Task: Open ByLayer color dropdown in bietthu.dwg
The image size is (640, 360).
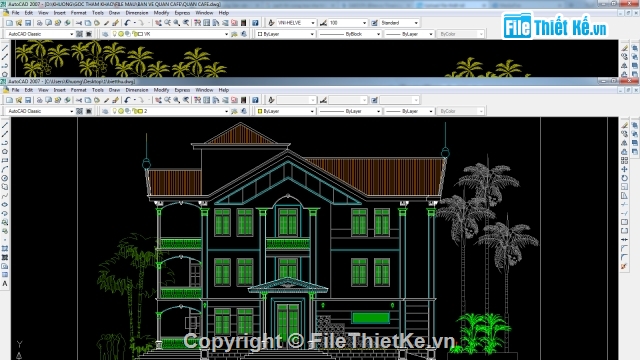Action: [x=285, y=111]
